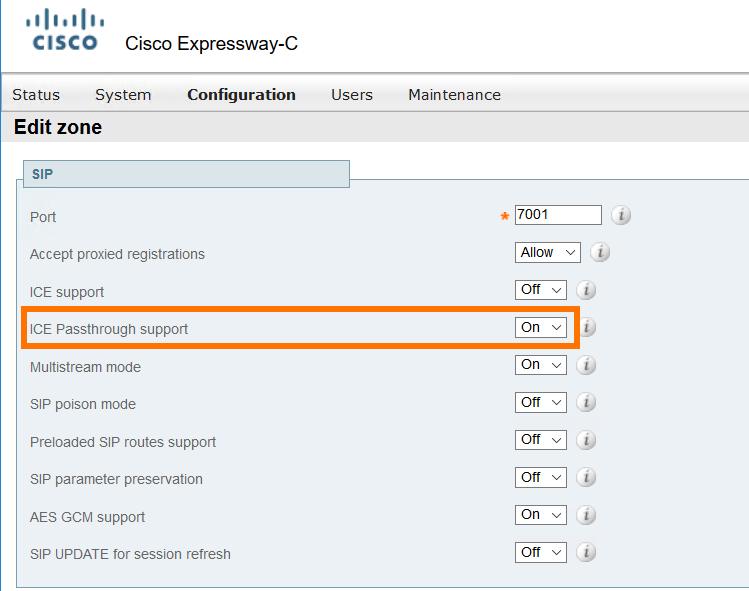Show info for ICE Passthrough support
The width and height of the screenshot is (749, 591).
click(x=588, y=327)
